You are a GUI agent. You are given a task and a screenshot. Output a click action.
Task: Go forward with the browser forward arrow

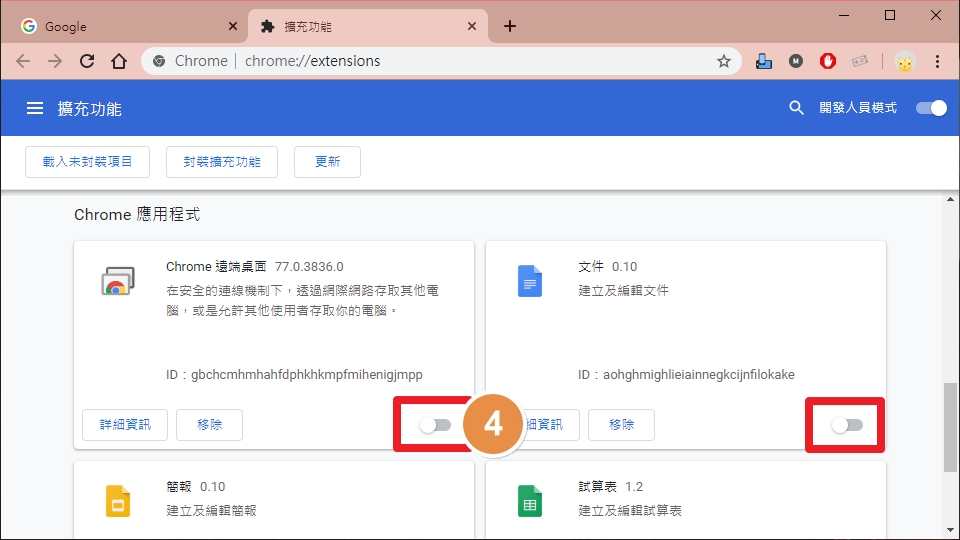coord(55,61)
